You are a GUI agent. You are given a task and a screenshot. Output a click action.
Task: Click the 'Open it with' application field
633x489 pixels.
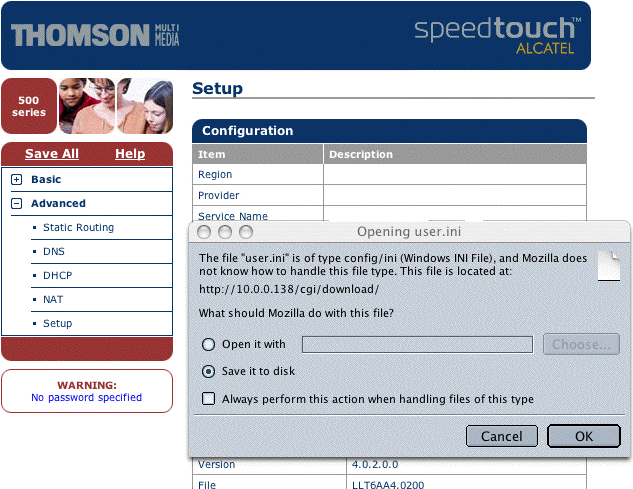point(417,344)
